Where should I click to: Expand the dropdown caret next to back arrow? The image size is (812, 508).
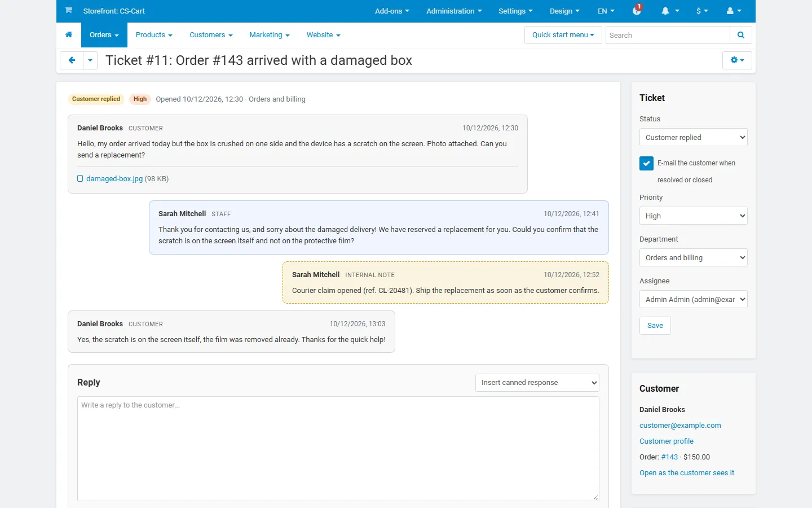tap(90, 60)
